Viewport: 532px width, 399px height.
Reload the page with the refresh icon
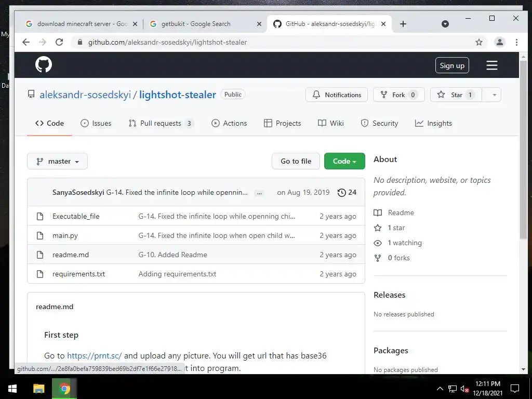click(x=59, y=42)
